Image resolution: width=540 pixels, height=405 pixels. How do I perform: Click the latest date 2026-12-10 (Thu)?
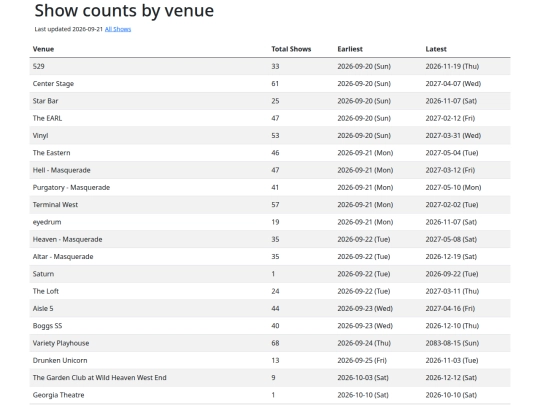coord(452,326)
